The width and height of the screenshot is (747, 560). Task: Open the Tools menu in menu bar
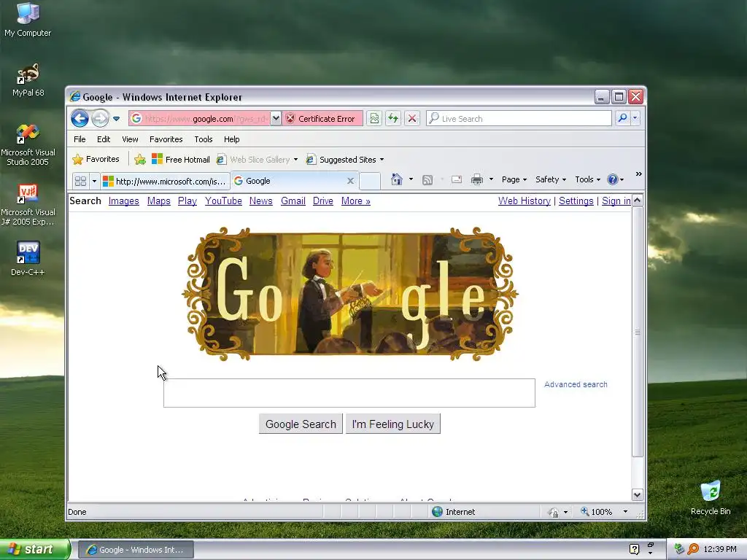204,139
